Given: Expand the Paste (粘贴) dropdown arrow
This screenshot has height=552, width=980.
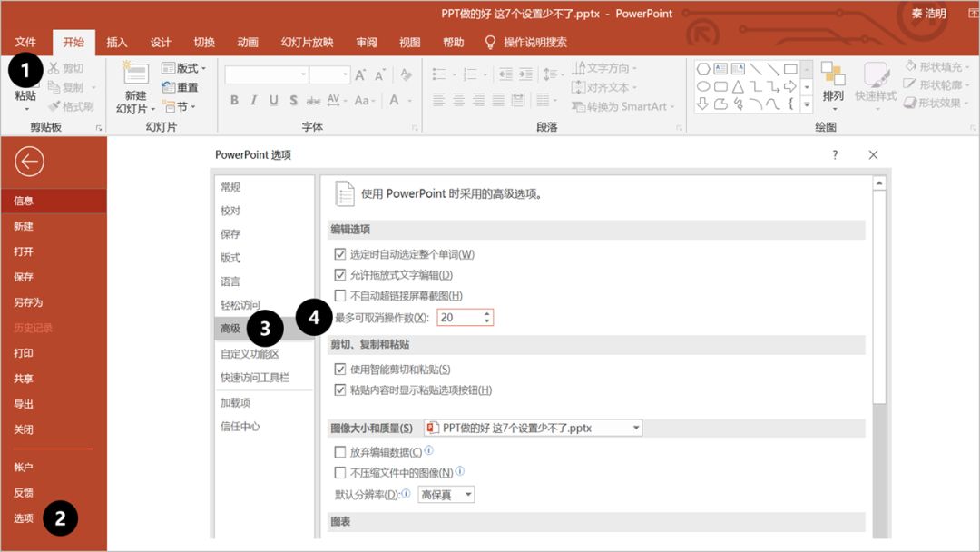Looking at the screenshot, I should pos(25,110).
